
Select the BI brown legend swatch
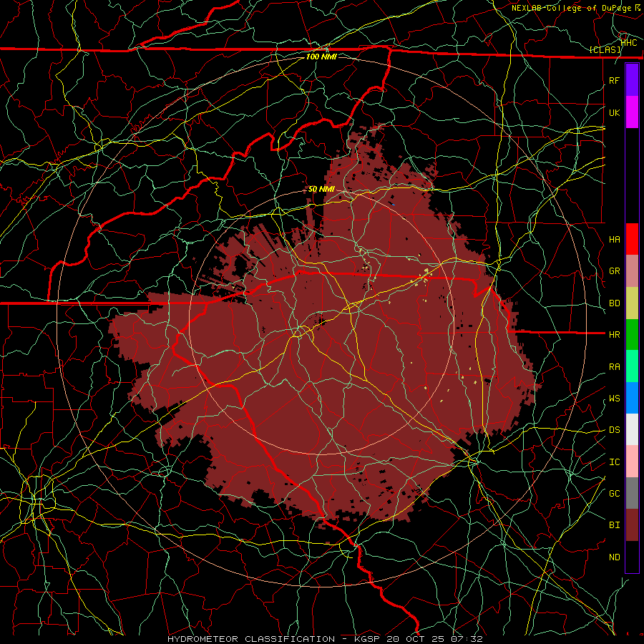pyautogui.click(x=632, y=525)
